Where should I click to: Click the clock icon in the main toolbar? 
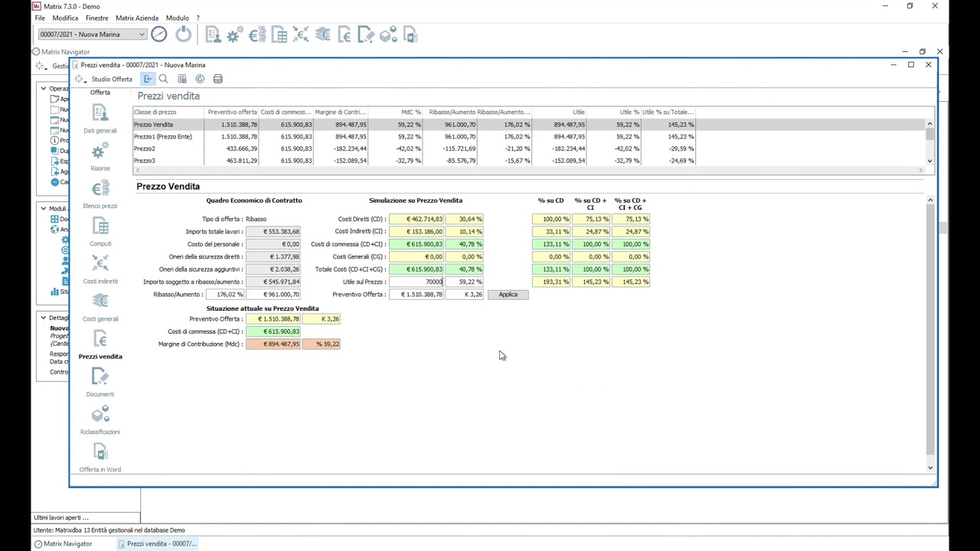(158, 34)
